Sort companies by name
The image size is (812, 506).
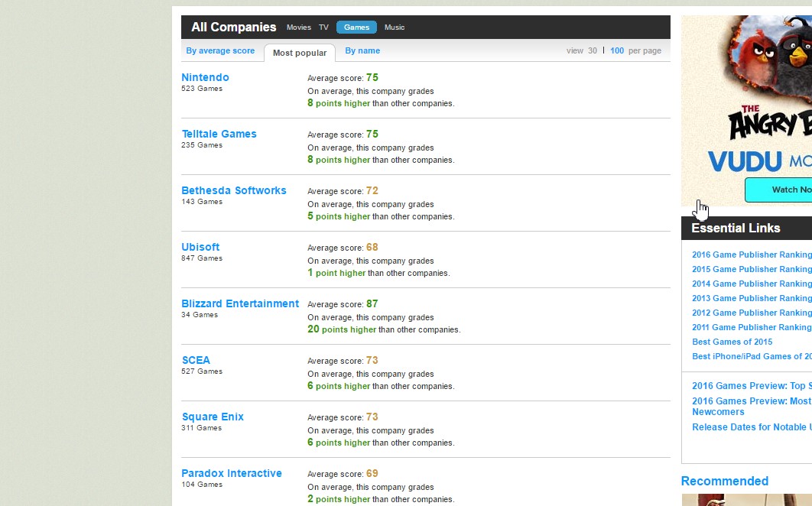point(362,50)
